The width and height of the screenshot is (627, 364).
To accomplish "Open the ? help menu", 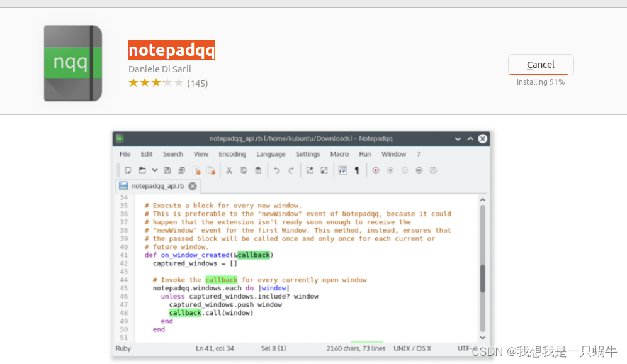I will (x=419, y=154).
